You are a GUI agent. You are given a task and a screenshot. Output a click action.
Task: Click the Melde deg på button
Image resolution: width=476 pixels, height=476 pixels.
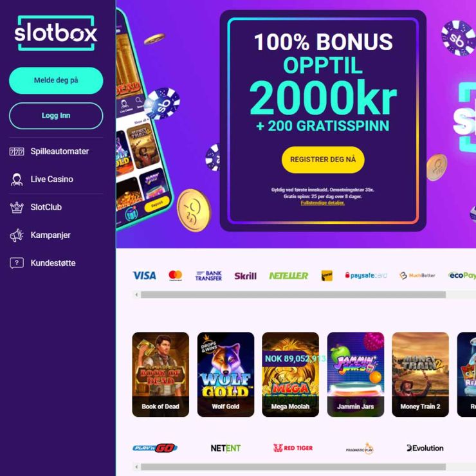point(56,80)
